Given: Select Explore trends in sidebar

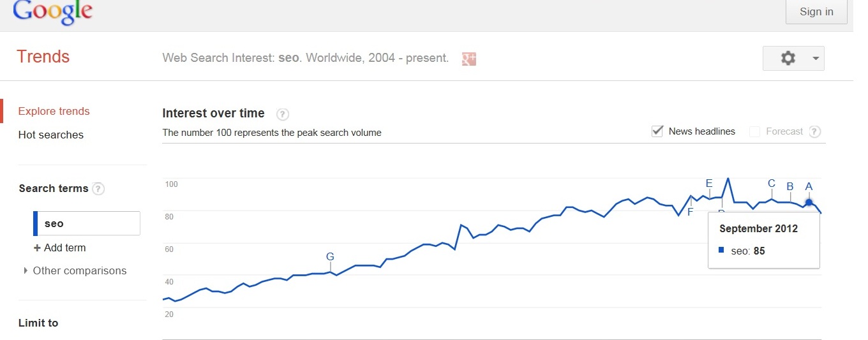Looking at the screenshot, I should point(54,111).
